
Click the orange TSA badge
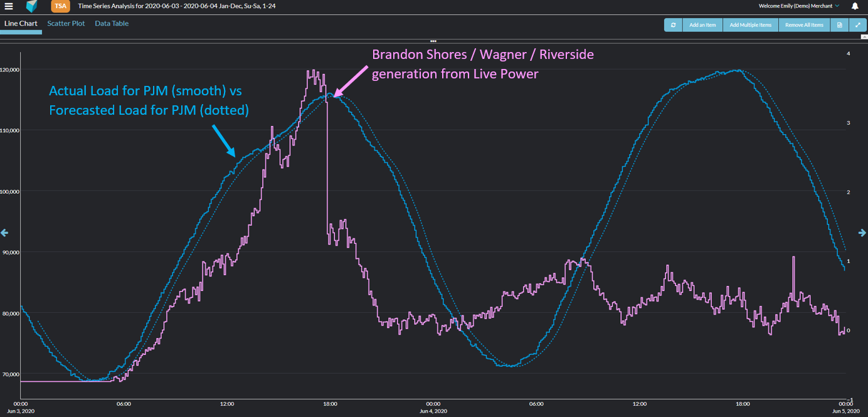pyautogui.click(x=60, y=6)
